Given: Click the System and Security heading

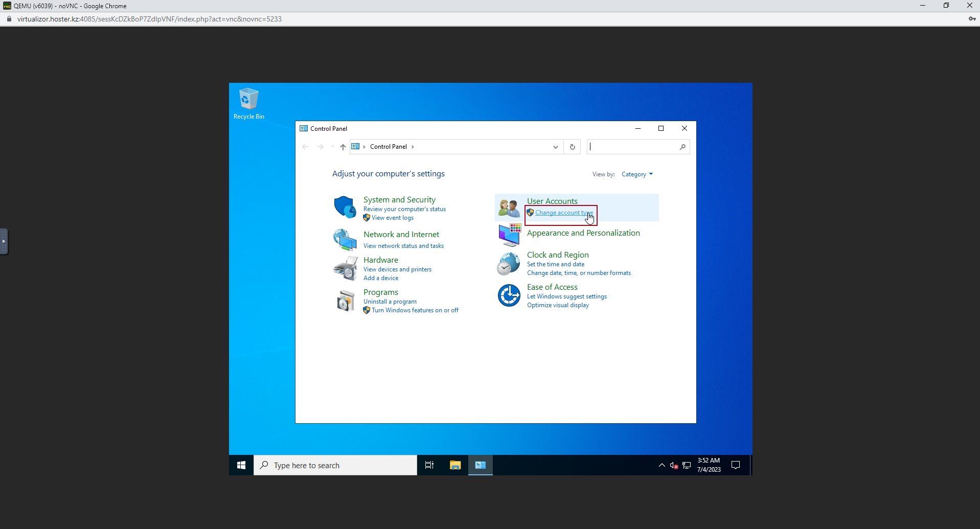Looking at the screenshot, I should click(x=399, y=200).
